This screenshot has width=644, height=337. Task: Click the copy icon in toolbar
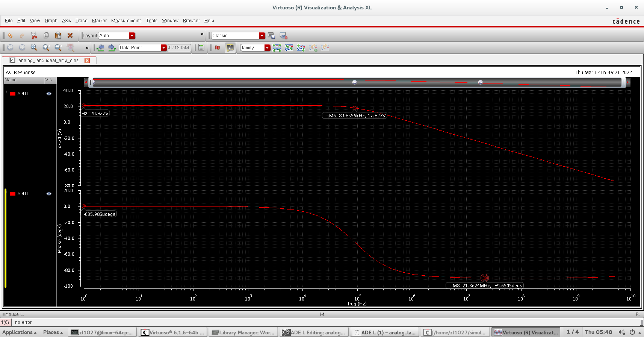click(x=46, y=35)
